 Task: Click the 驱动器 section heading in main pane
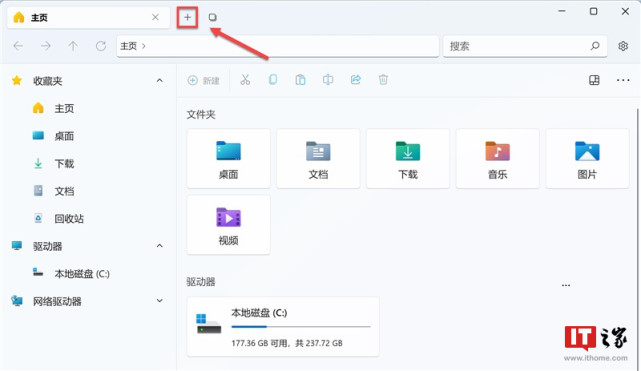tap(201, 282)
